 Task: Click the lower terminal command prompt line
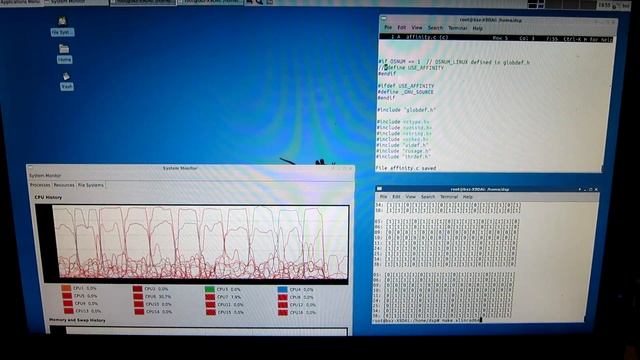[428, 320]
